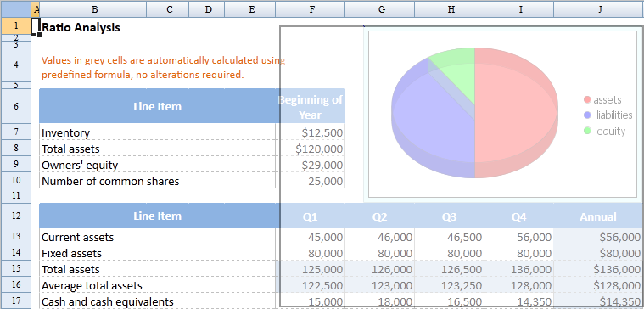
Task: Select row 16 header
Action: tap(16, 284)
